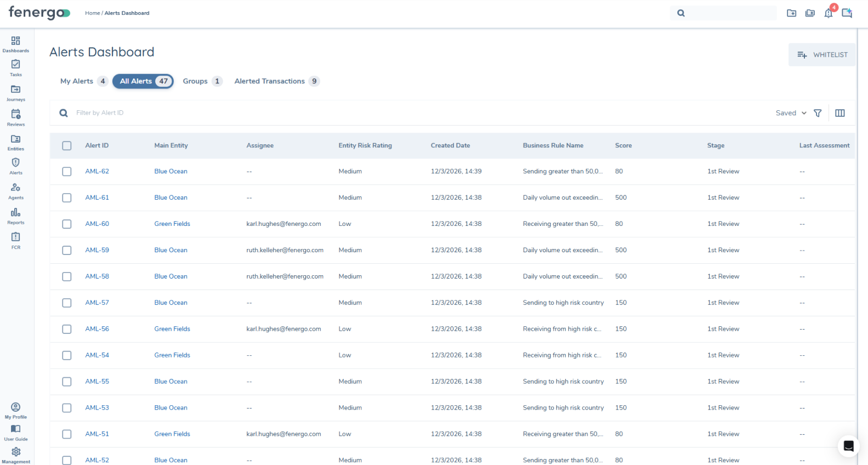868x465 pixels.
Task: Open the filter funnel icon
Action: 818,113
